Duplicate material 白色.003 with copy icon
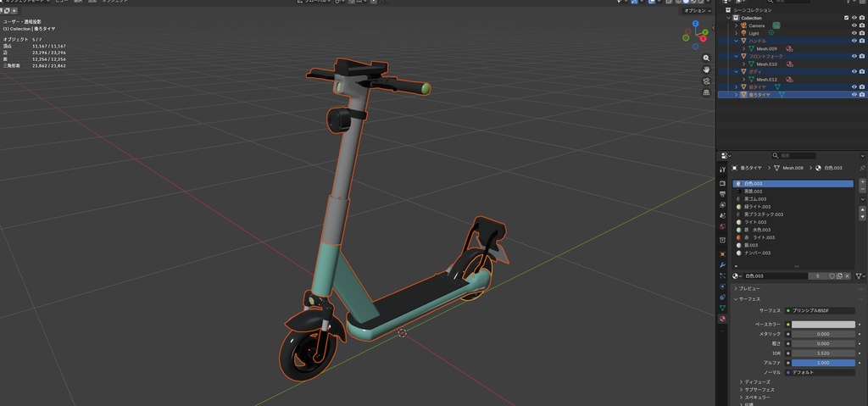Screen dimensions: 868x406 tap(839, 275)
